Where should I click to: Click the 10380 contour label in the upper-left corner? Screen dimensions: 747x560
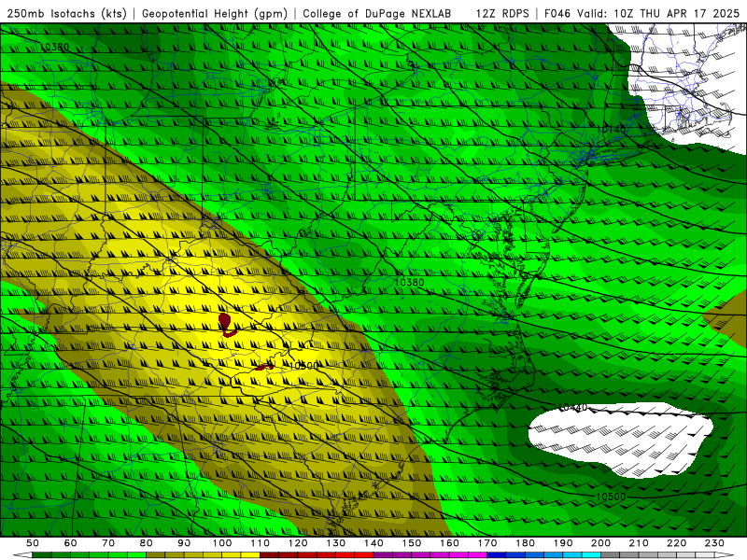54,48
